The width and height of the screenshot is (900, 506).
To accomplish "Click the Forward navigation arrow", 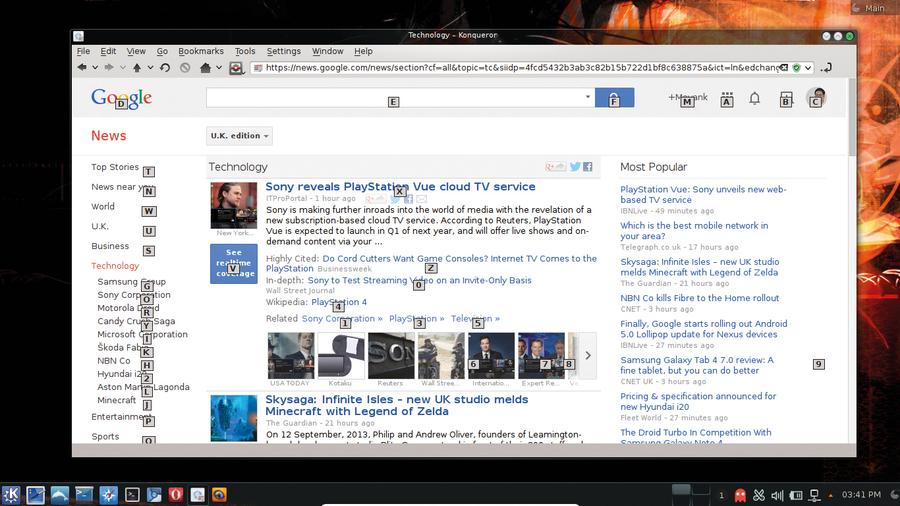I will click(x=109, y=68).
